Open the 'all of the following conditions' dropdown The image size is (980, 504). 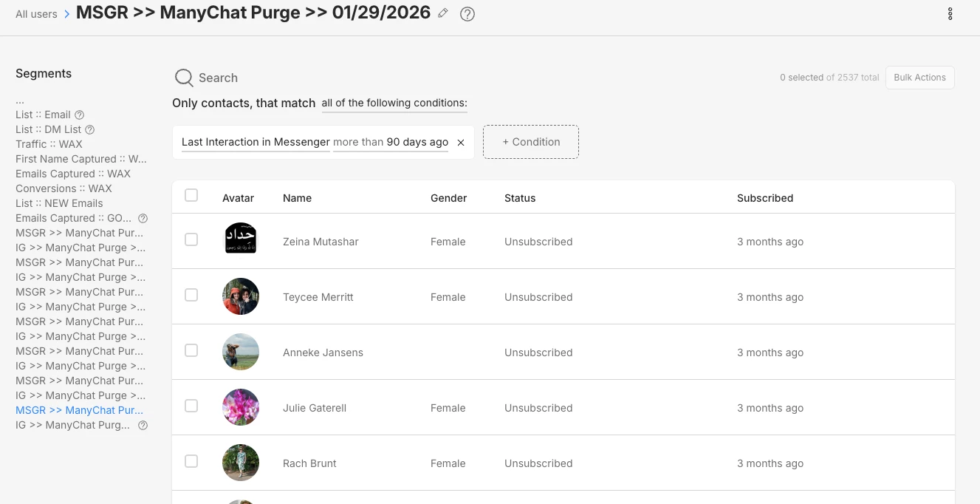coord(394,103)
